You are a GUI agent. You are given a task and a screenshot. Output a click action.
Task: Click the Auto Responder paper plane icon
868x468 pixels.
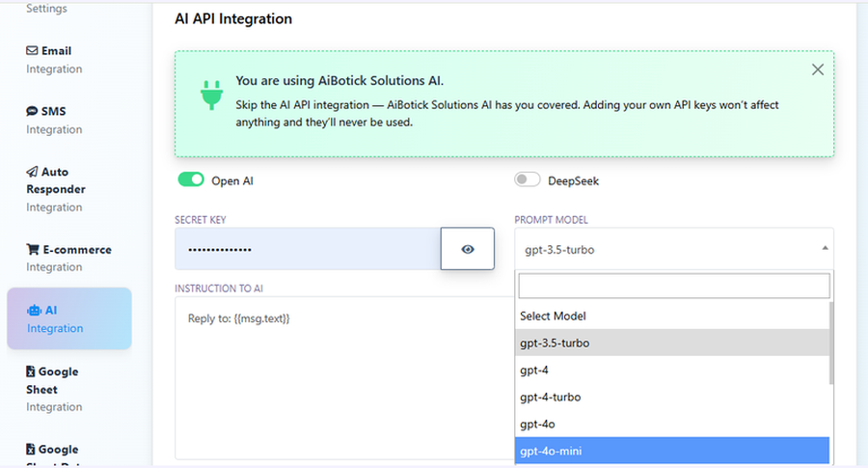[32, 172]
